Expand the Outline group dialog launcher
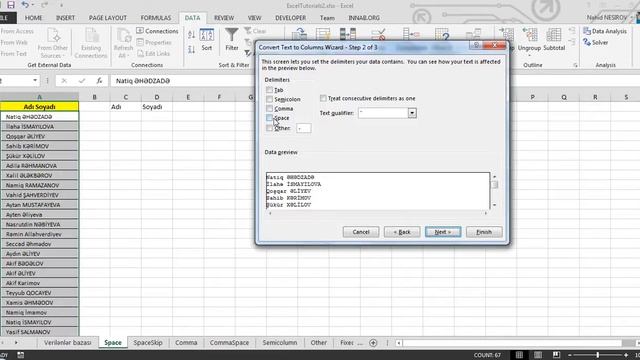Screen dimensions: 640x360 575,65
